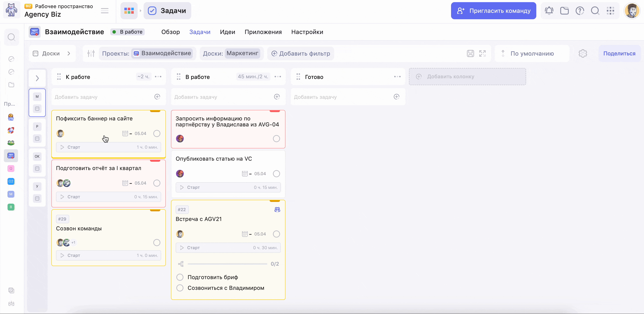Open board settings gear icon
This screenshot has height=314, width=644.
[x=583, y=53]
